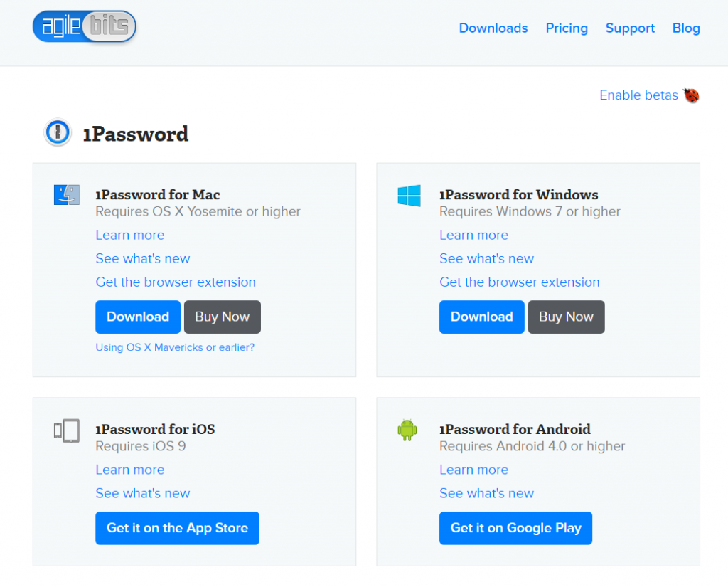The width and height of the screenshot is (728, 587).
Task: Click the AgileBits logo
Action: click(84, 27)
